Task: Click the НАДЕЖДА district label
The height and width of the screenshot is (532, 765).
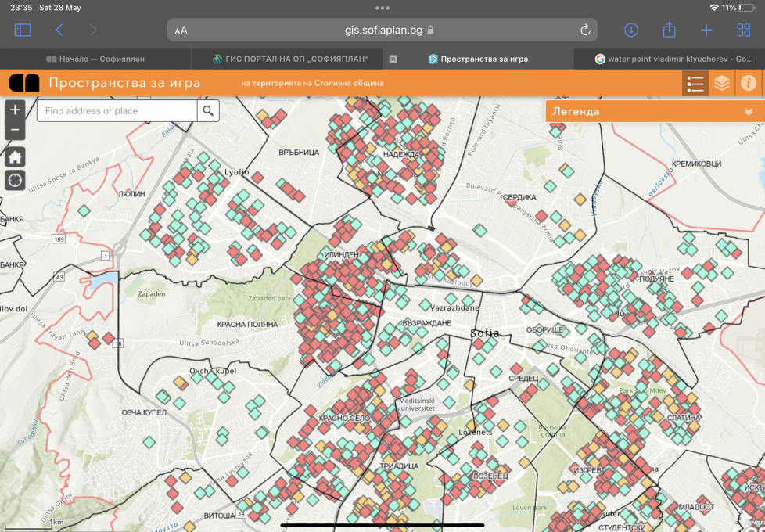Action: pyautogui.click(x=401, y=154)
